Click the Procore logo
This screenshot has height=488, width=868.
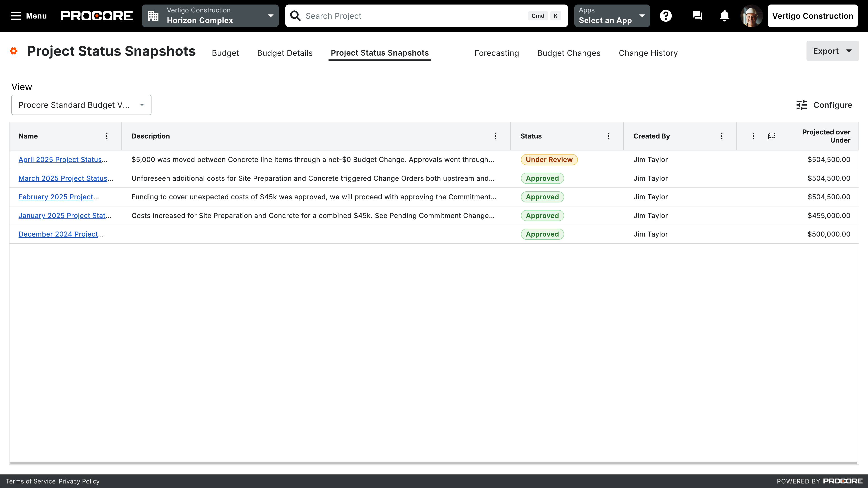[x=96, y=16]
